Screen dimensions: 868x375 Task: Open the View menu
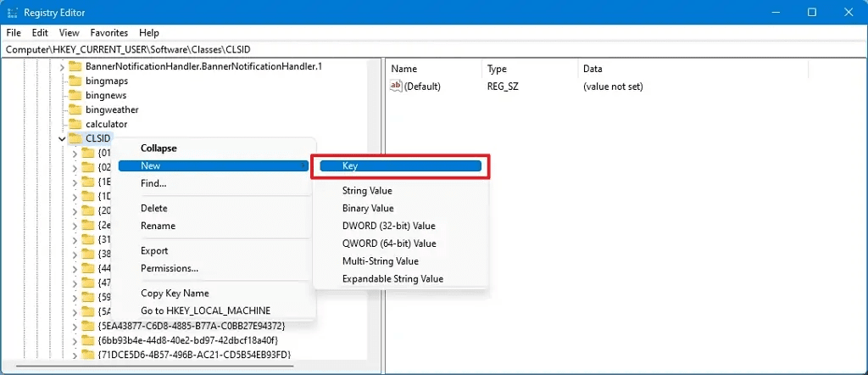point(70,33)
